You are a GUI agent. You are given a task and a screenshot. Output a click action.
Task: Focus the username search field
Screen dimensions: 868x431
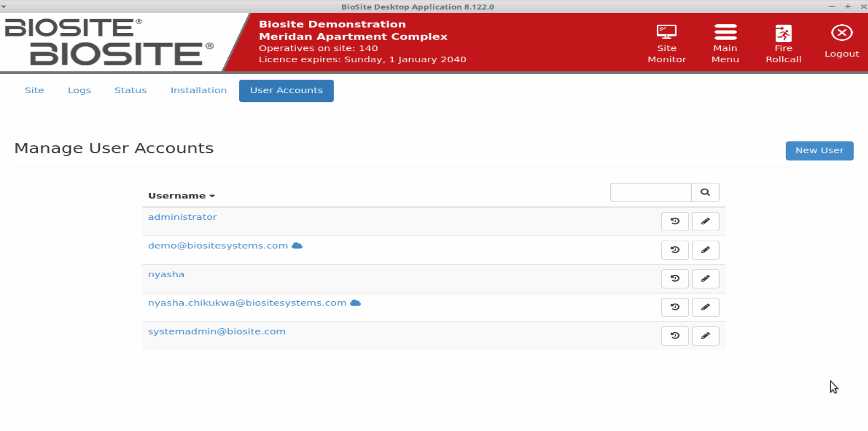(x=651, y=193)
